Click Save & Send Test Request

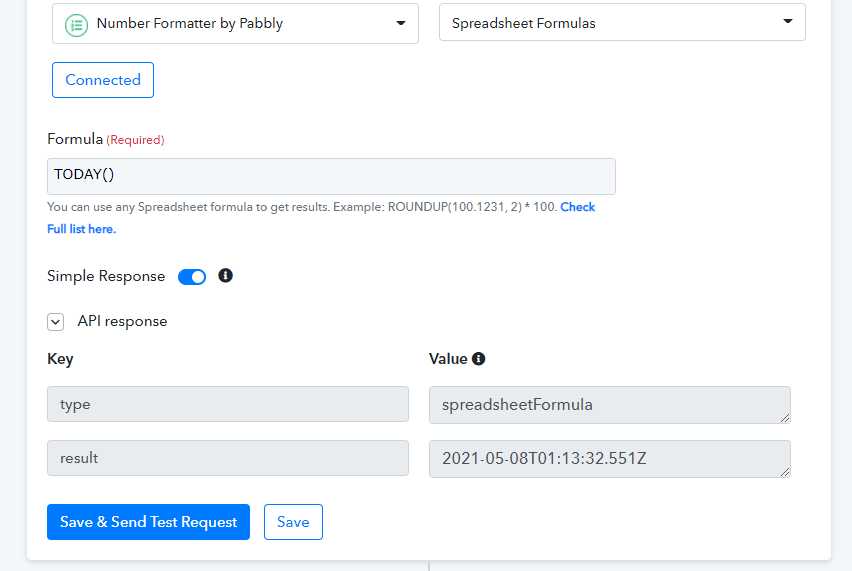coord(148,522)
